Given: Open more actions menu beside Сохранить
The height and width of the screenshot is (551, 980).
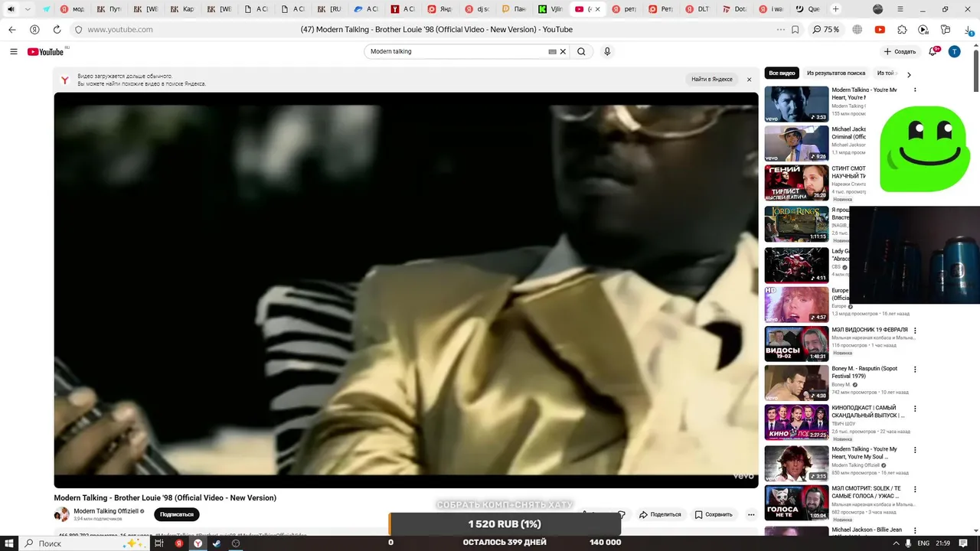Looking at the screenshot, I should [x=751, y=514].
